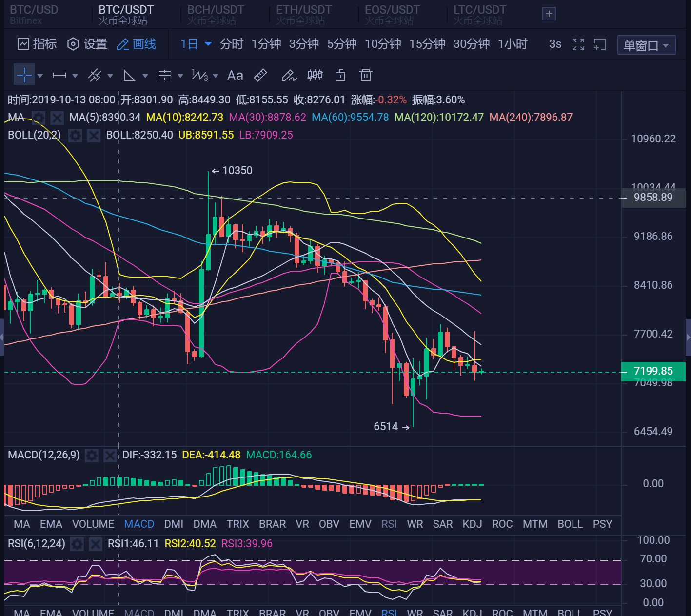Click the add window icon beside fullscreen

[600, 44]
